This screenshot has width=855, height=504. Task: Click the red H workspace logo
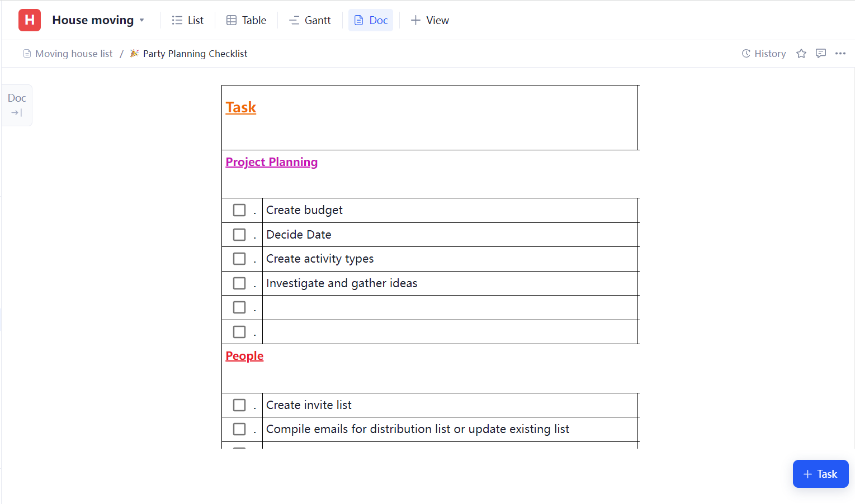click(x=30, y=20)
